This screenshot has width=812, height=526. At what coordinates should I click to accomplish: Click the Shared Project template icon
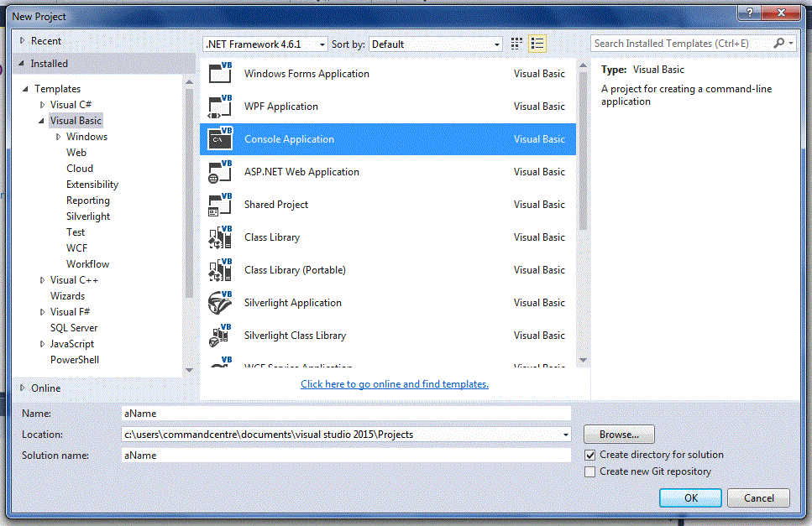click(x=219, y=205)
